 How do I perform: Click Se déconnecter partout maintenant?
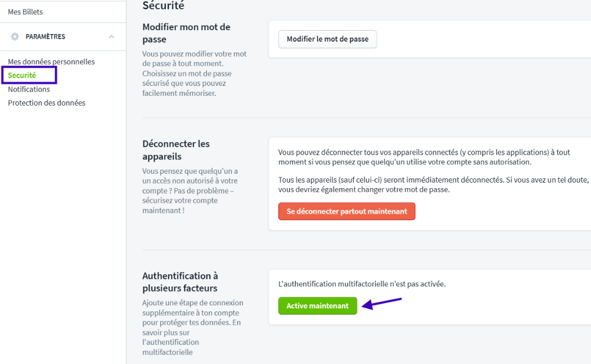(347, 211)
